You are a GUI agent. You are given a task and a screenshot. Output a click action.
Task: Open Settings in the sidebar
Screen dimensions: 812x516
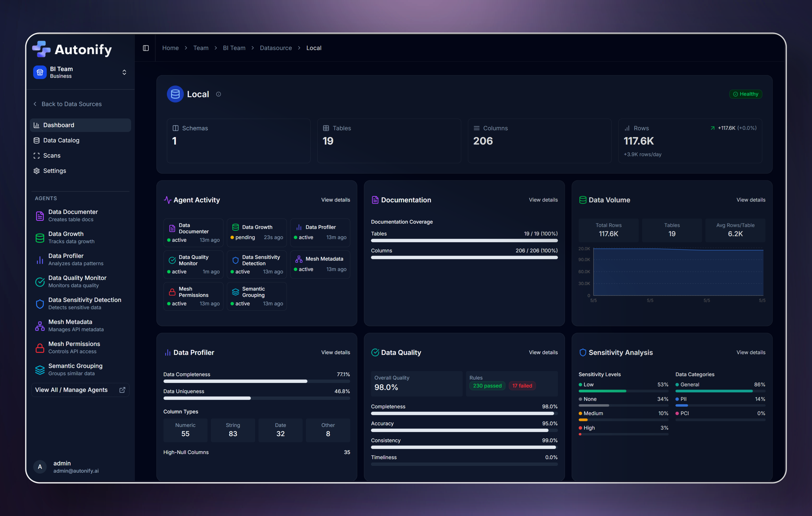tap(54, 171)
